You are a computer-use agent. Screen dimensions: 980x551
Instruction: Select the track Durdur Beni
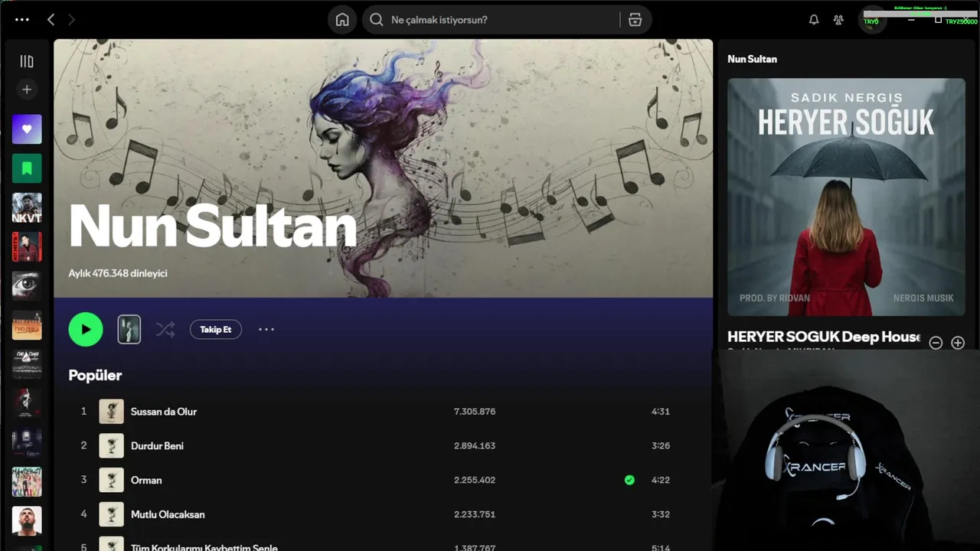[x=157, y=446]
